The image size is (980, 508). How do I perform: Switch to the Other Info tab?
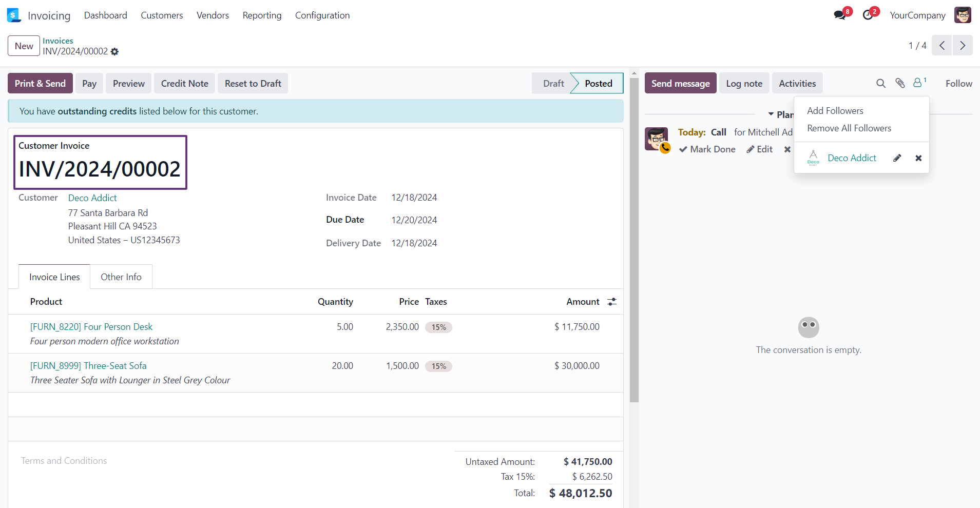[121, 277]
